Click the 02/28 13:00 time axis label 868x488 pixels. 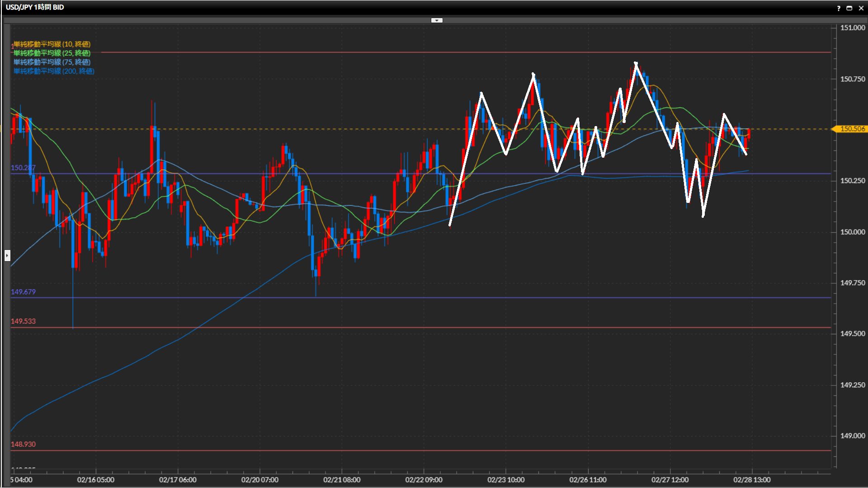tap(752, 480)
